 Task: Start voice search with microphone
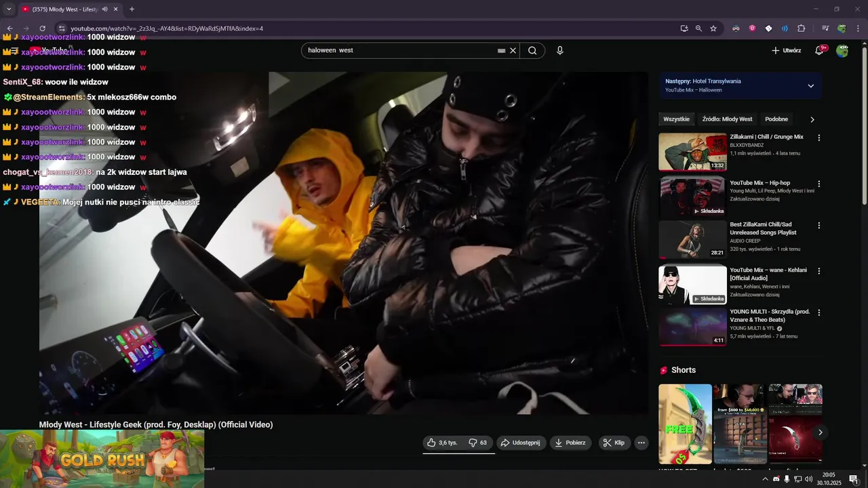pyautogui.click(x=560, y=50)
